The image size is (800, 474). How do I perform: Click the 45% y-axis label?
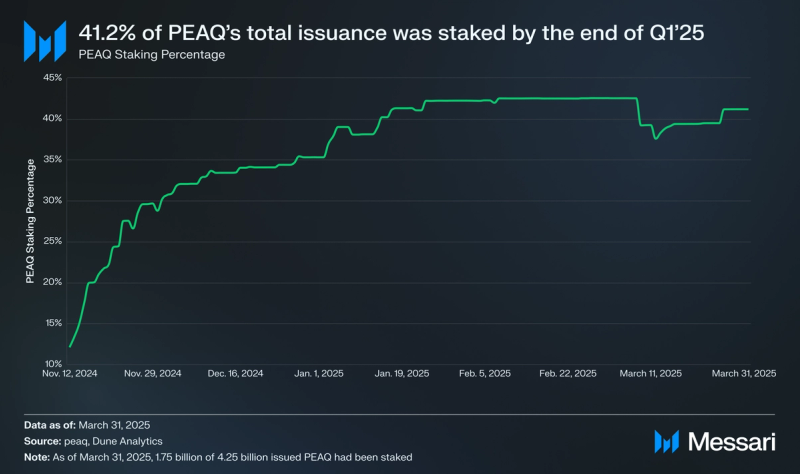(x=53, y=78)
